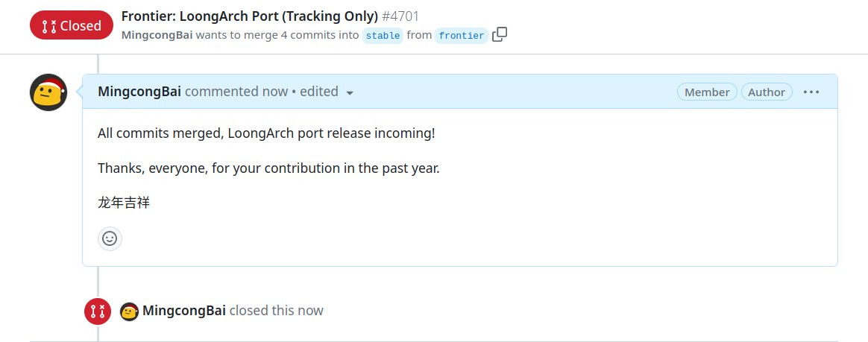Click MingcongBai name in comment header

point(139,92)
